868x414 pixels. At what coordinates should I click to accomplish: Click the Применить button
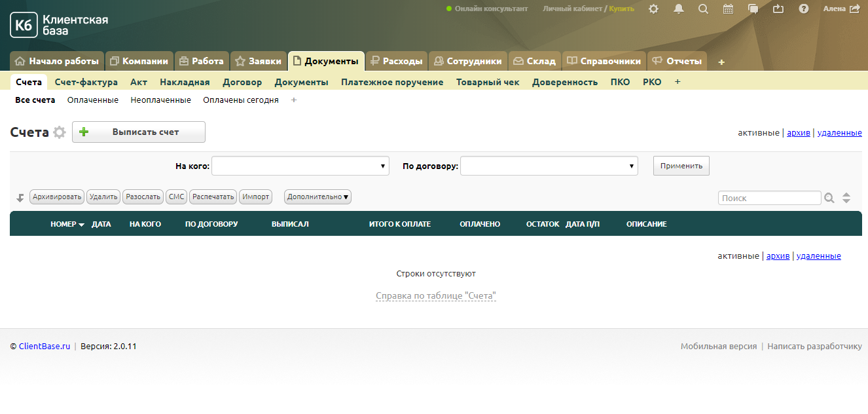[x=681, y=166]
